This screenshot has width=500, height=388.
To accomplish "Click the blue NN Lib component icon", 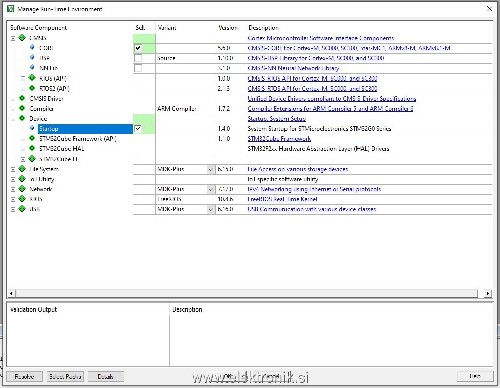I will 32,67.
